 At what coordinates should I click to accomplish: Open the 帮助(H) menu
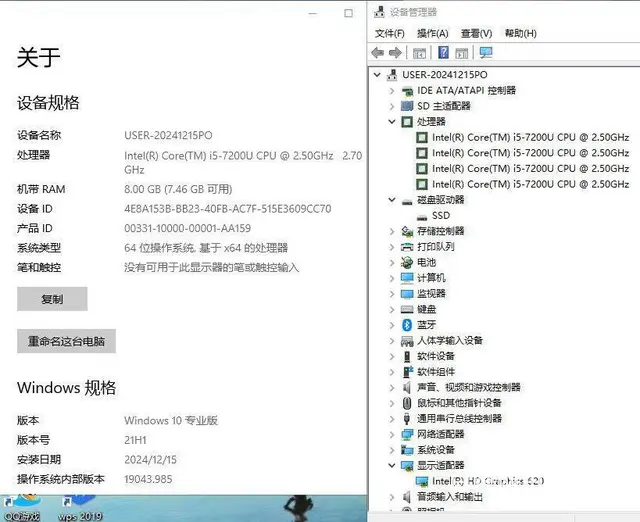point(520,33)
